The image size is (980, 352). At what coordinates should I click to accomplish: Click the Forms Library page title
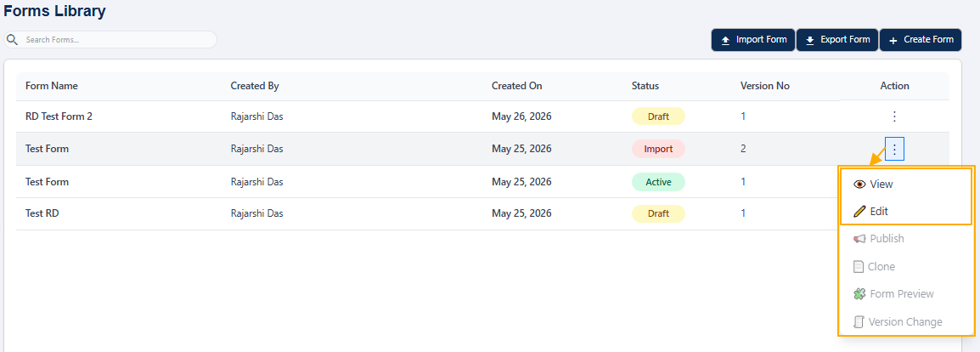point(55,11)
